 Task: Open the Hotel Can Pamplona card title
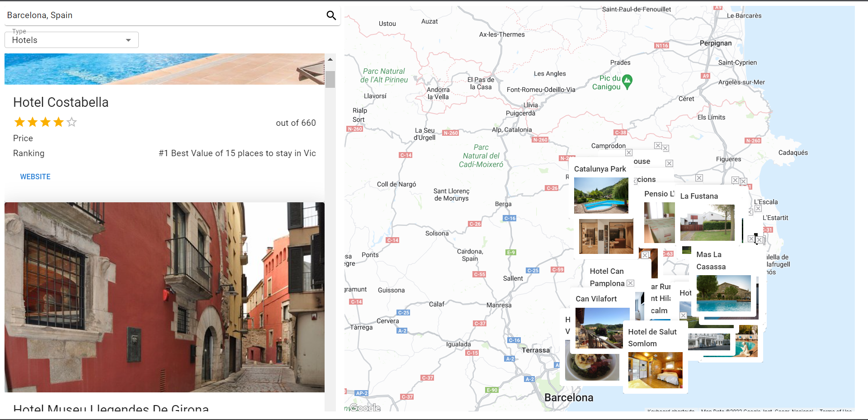607,277
